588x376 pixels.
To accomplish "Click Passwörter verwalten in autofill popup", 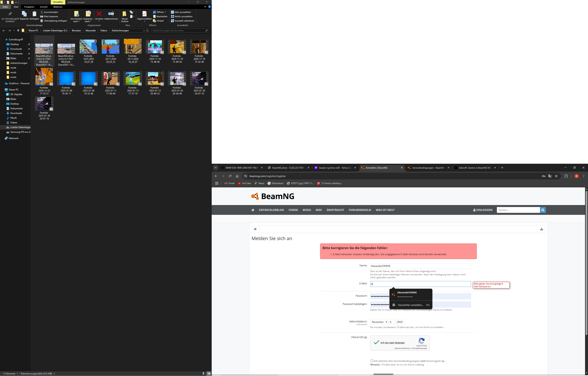I will point(411,305).
